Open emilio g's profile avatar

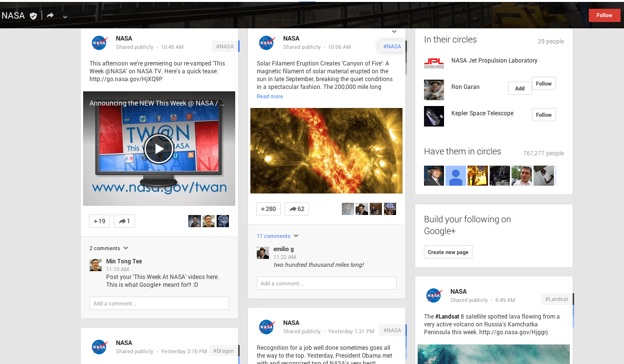click(x=263, y=253)
